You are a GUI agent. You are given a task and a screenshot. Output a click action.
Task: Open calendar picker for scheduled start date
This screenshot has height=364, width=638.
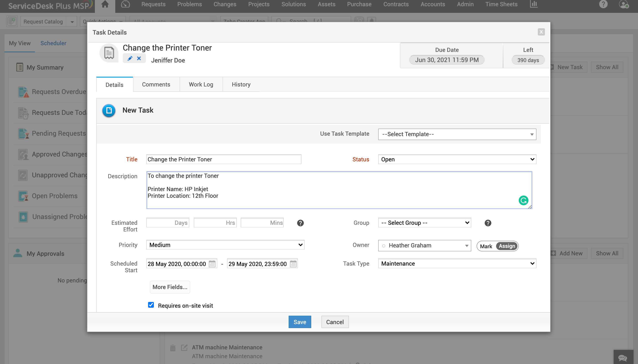(x=212, y=264)
